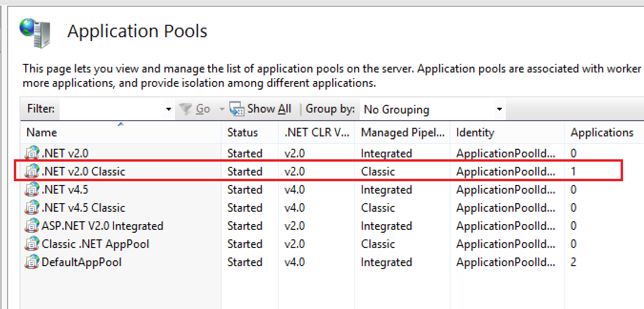644x309 pixels.
Task: Open the Filter dropdown arrow
Action: [168, 110]
